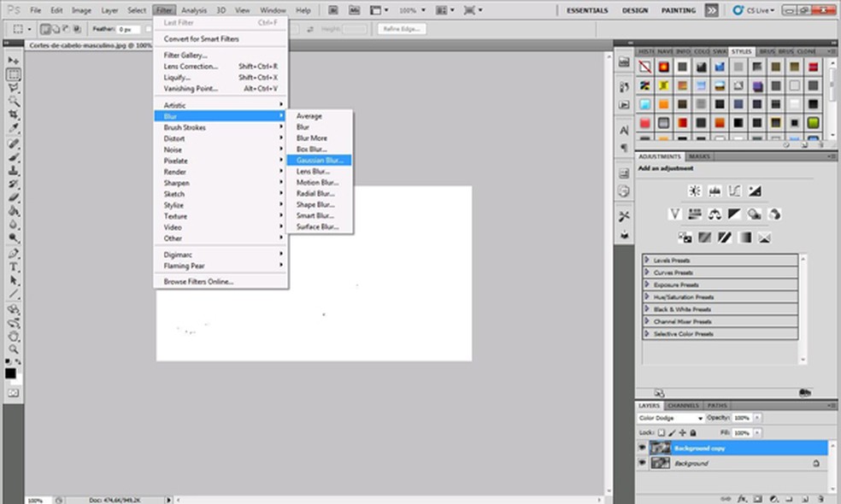Select the Hand tool
The width and height of the screenshot is (841, 504).
click(x=14, y=337)
